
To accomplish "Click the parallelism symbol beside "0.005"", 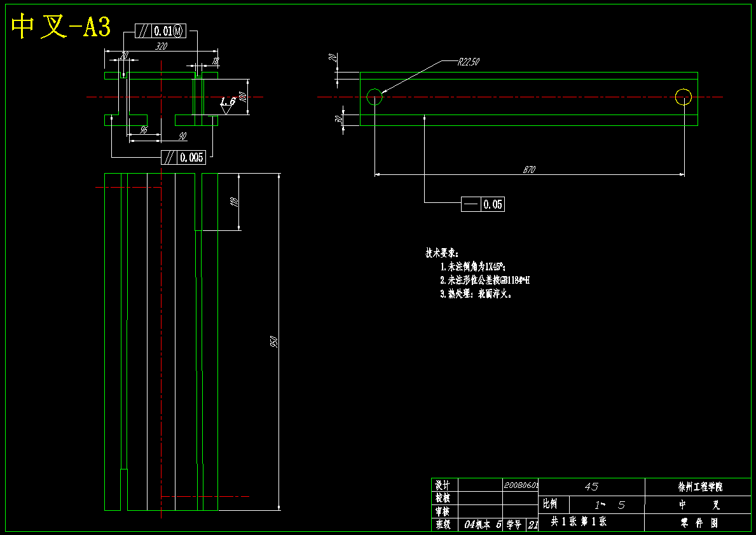I will coord(169,157).
